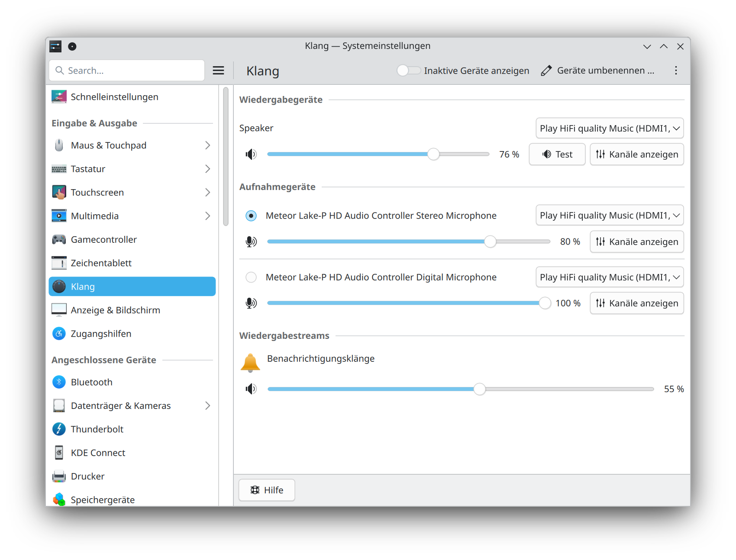Select the Digital Microphone radio button
The height and width of the screenshot is (560, 736).
point(251,277)
